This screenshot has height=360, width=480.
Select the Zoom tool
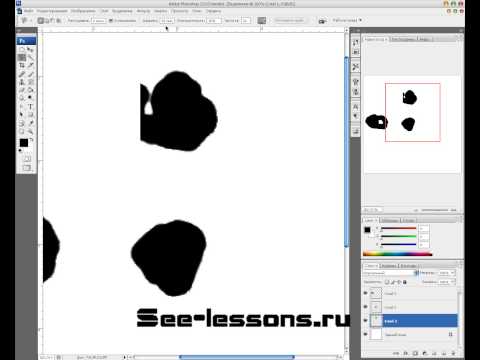point(30,131)
